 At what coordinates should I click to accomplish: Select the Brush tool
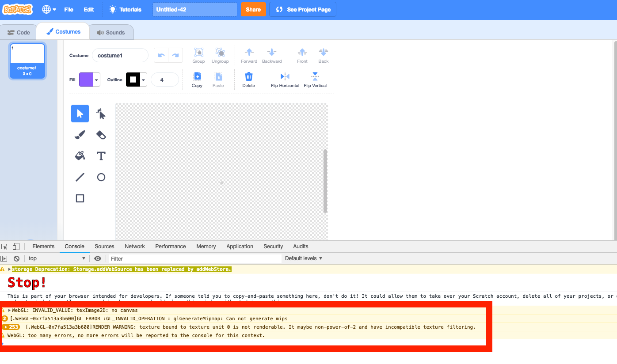point(80,135)
